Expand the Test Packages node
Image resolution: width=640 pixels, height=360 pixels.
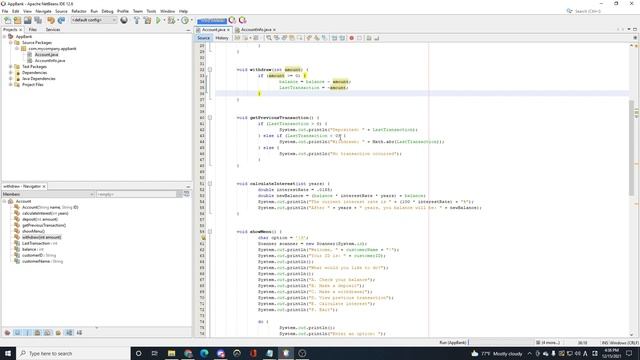pos(11,67)
